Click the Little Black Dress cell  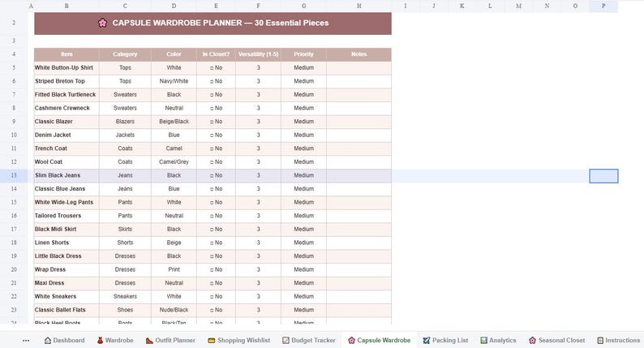[67, 256]
